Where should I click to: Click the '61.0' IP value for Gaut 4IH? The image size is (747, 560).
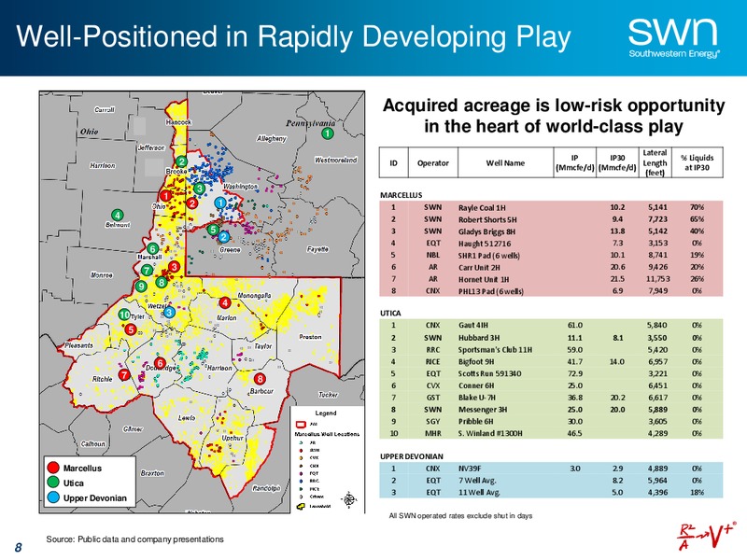575,325
